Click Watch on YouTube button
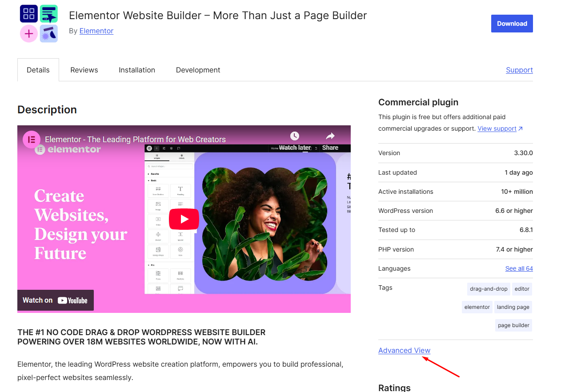The image size is (577, 392). click(x=56, y=300)
